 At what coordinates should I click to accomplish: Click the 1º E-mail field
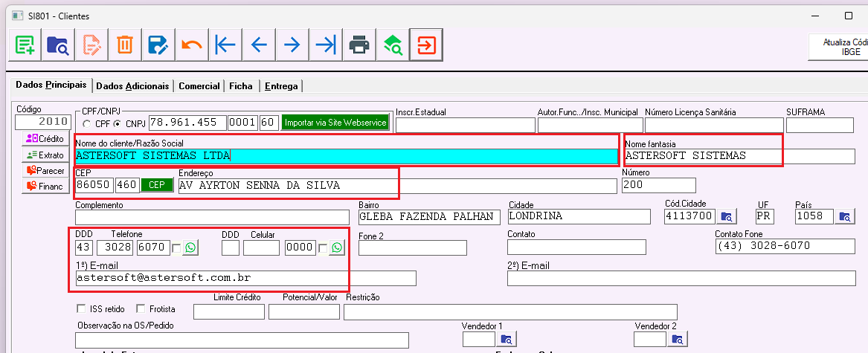245,278
